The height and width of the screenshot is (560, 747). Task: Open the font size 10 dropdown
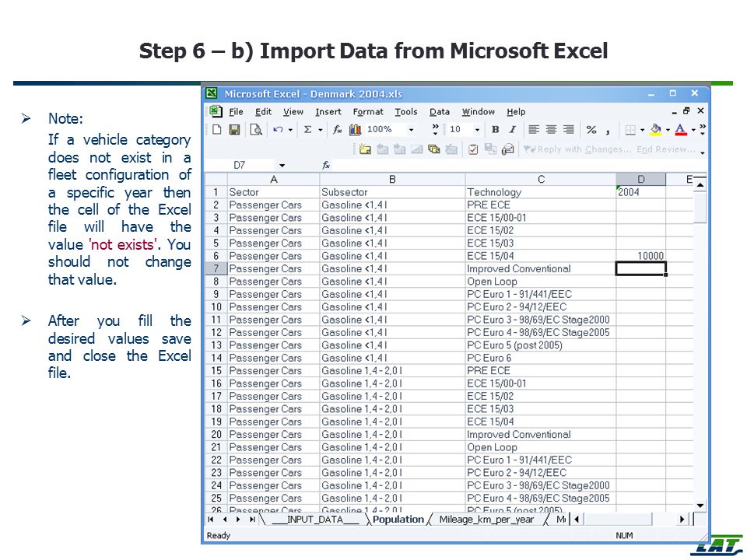(477, 130)
